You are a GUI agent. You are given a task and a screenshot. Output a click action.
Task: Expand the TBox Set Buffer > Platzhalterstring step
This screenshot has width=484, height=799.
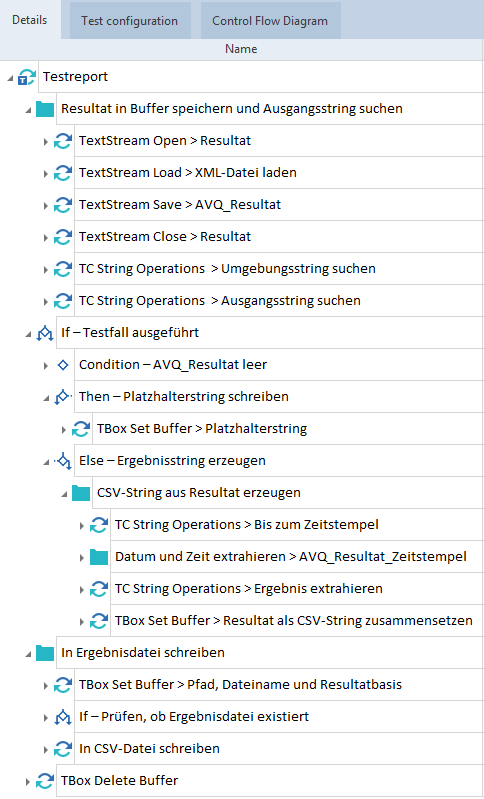[64, 430]
